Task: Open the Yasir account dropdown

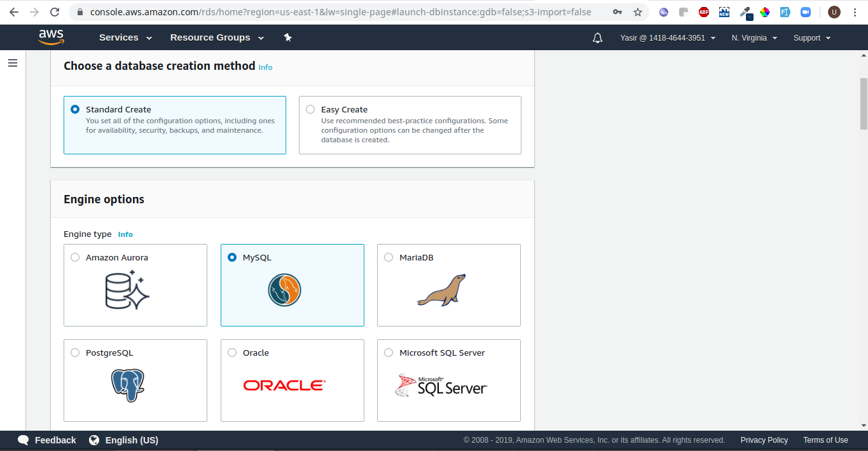Action: (668, 38)
